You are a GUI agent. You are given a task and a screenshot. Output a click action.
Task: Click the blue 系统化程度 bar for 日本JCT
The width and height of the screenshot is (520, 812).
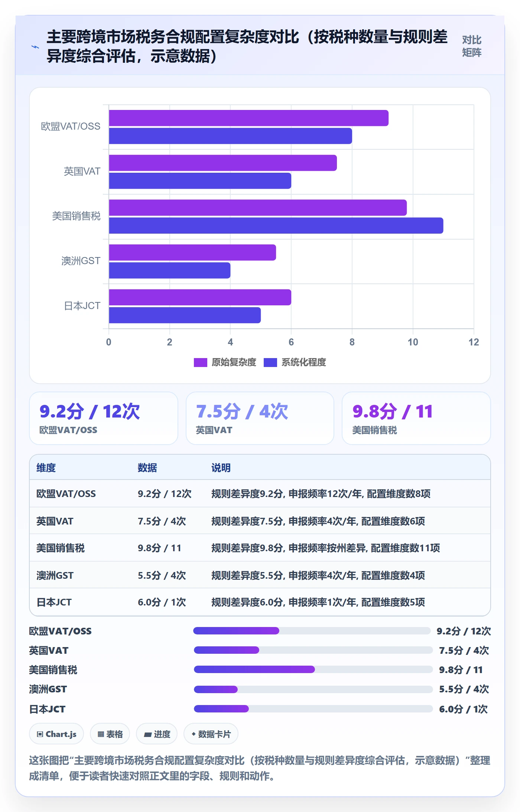coord(185,315)
